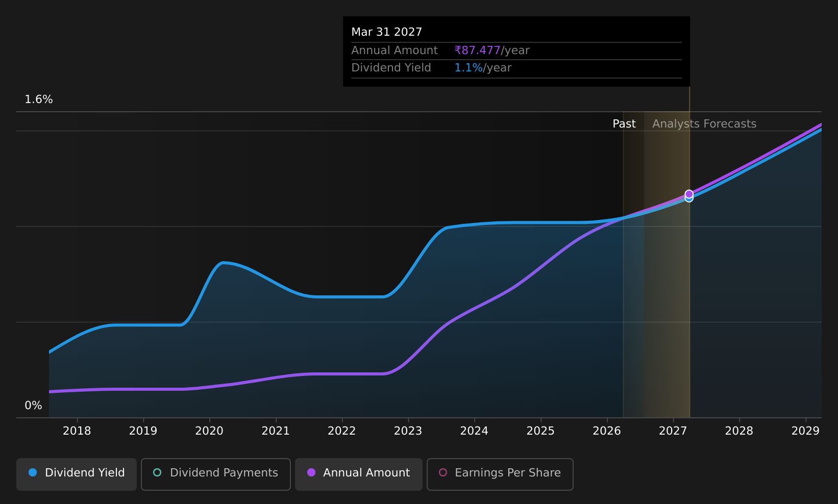
Task: Click the Past region label
Action: tap(624, 124)
